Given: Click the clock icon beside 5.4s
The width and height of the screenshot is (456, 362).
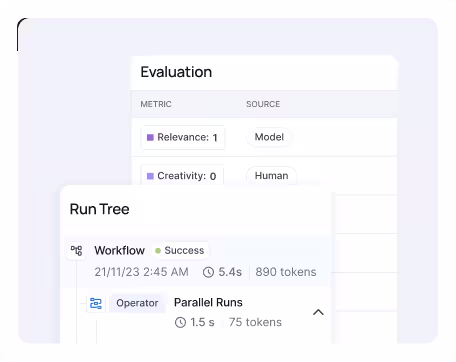Looking at the screenshot, I should [208, 272].
